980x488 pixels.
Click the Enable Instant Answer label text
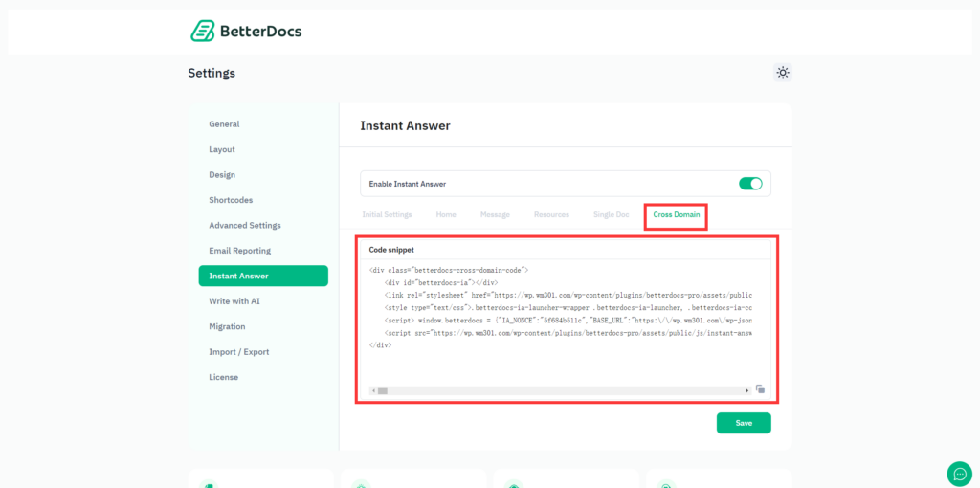[408, 185]
